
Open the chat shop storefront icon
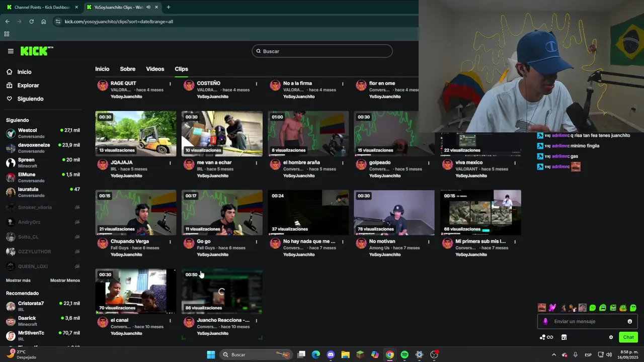[564, 337]
